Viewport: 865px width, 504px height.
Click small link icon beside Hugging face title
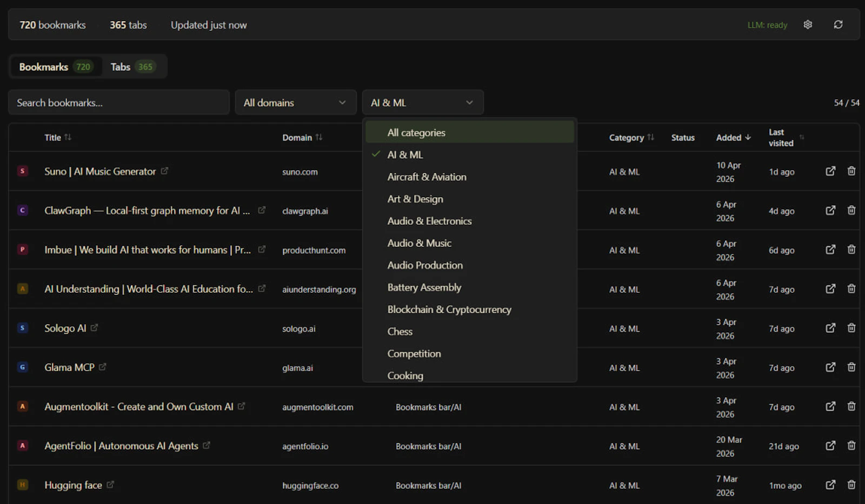pos(110,485)
